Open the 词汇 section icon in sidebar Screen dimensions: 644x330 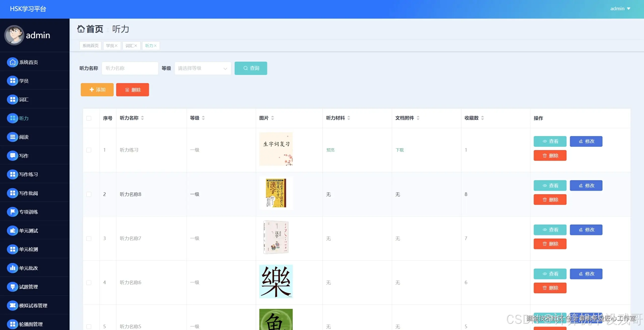point(13,99)
